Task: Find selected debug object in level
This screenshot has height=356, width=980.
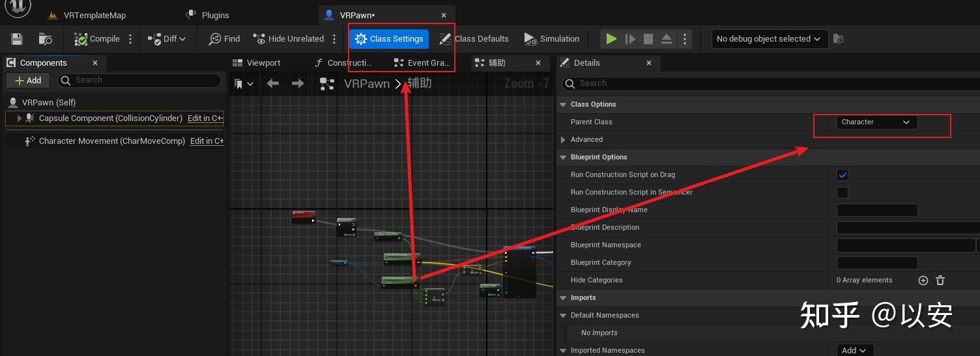Action: [x=839, y=39]
